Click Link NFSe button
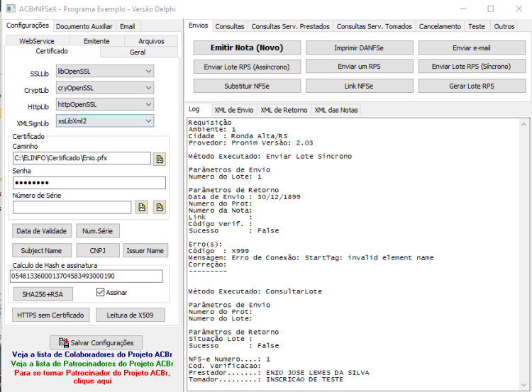The width and height of the screenshot is (532, 392). point(359,86)
